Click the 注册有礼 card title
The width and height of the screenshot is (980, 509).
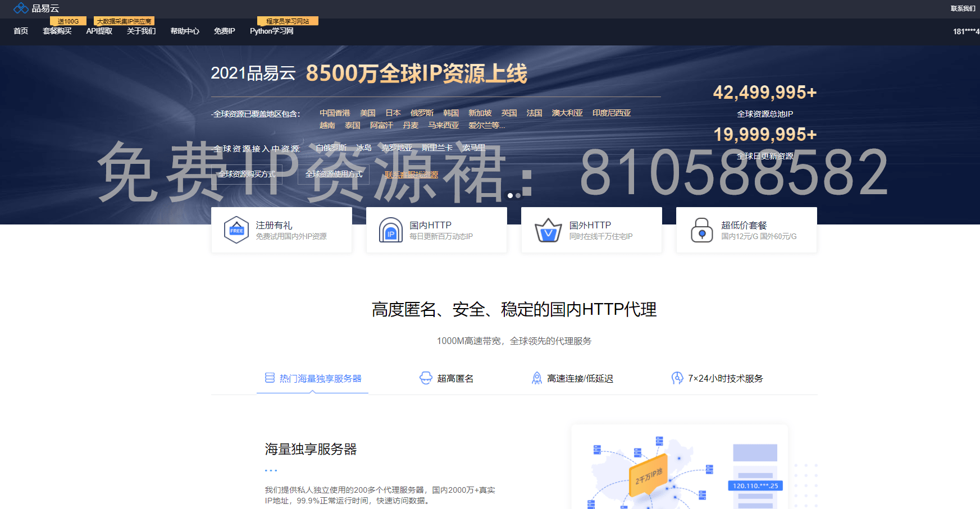click(274, 225)
